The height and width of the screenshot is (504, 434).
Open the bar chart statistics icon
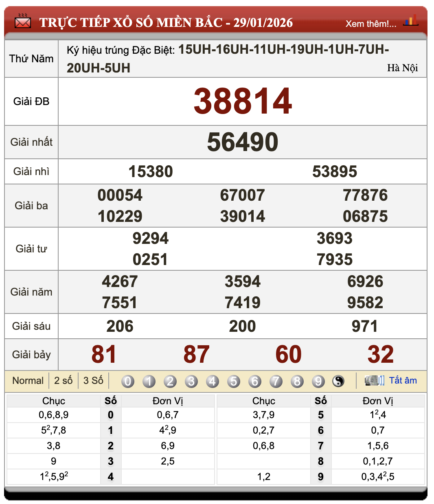pyautogui.click(x=410, y=20)
